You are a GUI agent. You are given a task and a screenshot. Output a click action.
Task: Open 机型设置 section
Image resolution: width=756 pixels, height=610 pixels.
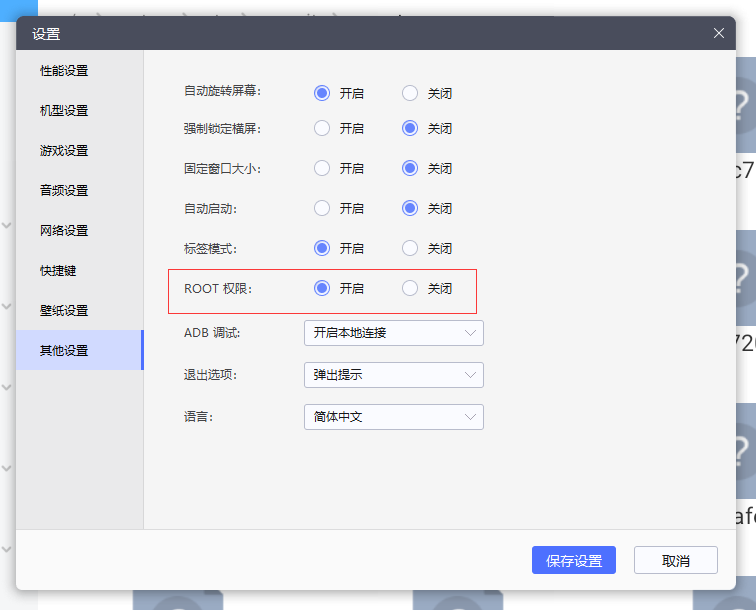coord(80,110)
